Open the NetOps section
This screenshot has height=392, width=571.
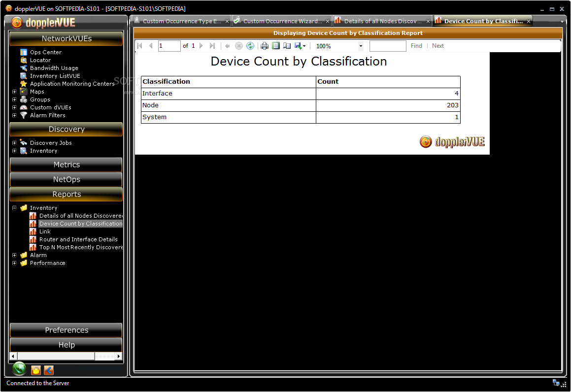(x=67, y=179)
